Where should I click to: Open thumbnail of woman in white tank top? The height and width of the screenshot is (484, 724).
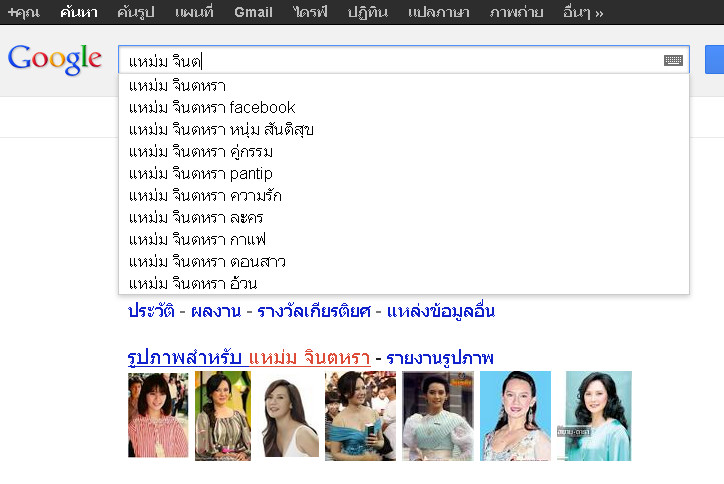click(x=290, y=418)
